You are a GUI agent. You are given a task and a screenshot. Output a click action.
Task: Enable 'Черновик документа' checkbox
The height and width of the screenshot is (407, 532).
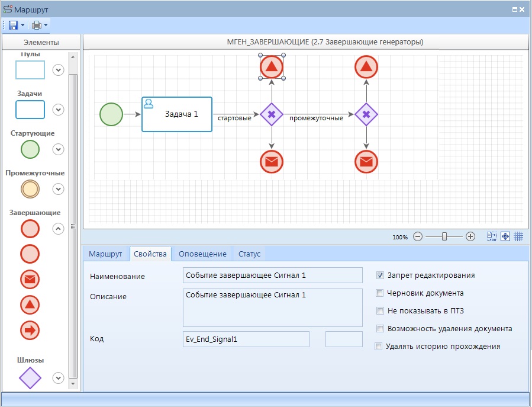[380, 293]
